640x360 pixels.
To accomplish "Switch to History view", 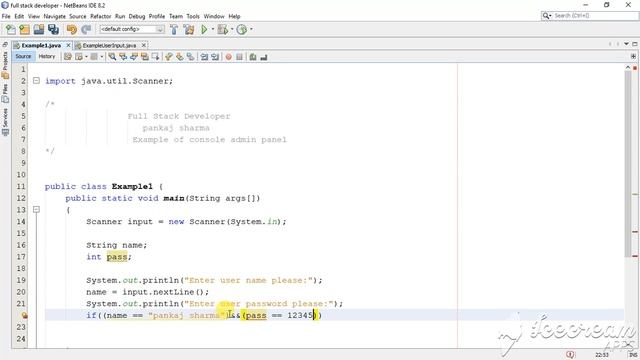I will point(47,56).
